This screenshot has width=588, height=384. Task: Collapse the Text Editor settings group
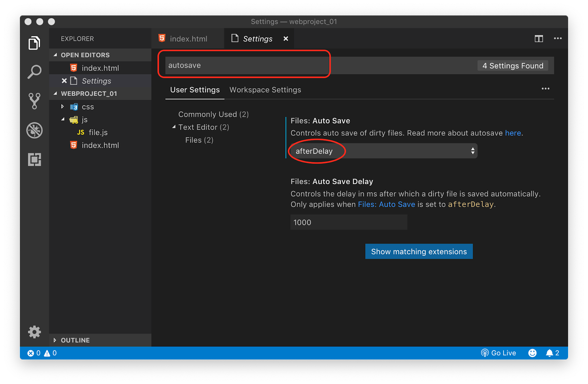pos(174,127)
